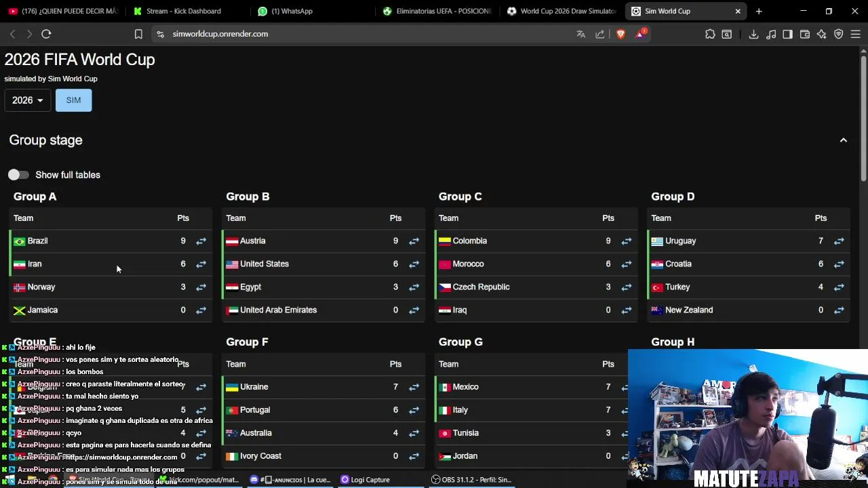Swap position of New Zealand in Group D
This screenshot has height=488, width=868.
coord(839,310)
